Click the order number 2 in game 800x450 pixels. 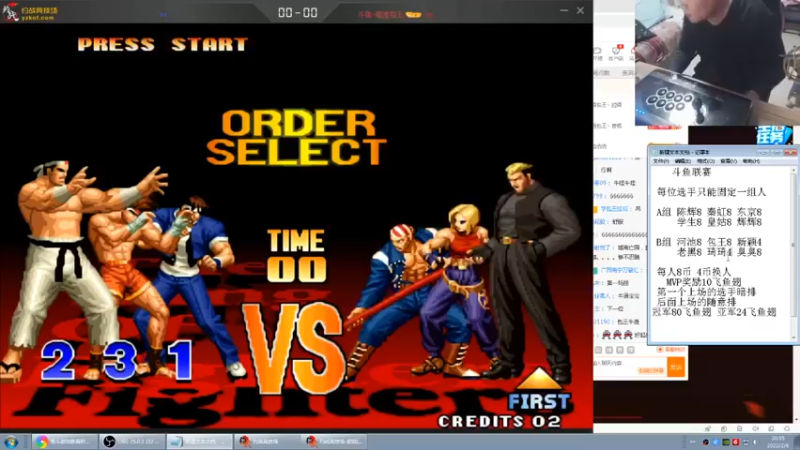coord(58,361)
